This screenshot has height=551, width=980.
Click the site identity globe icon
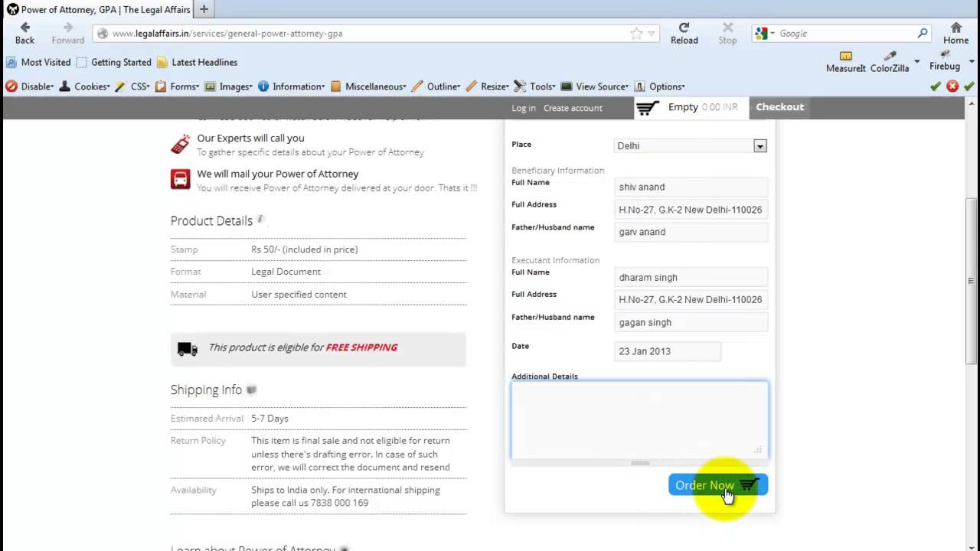103,34
